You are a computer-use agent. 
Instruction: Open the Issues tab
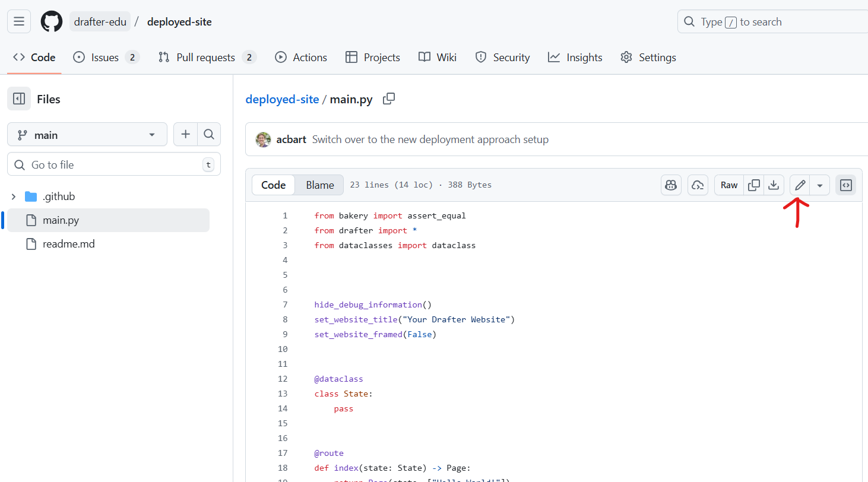pos(106,58)
